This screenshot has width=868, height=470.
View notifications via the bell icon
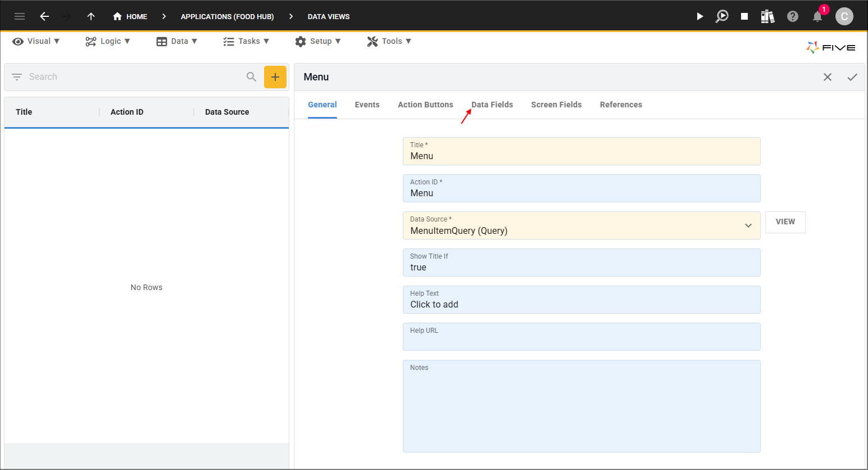coord(817,16)
